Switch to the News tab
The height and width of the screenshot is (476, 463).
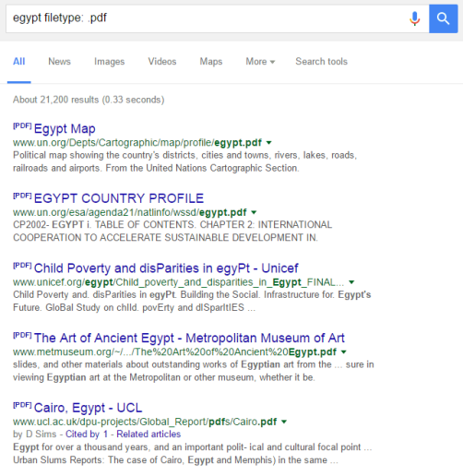[59, 62]
